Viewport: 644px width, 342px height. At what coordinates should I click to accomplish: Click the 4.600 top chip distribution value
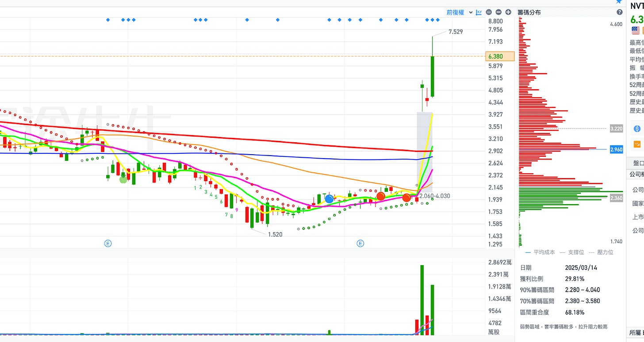(616, 24)
